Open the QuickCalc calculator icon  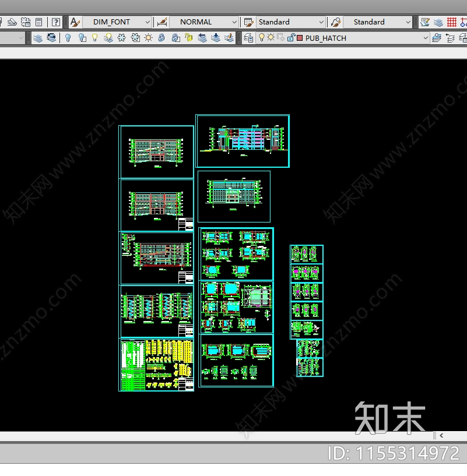click(x=39, y=22)
